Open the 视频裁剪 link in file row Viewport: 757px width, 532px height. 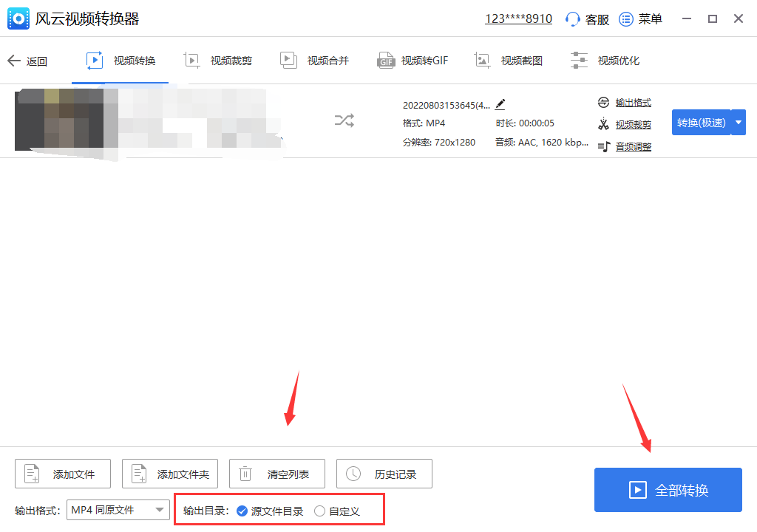(x=633, y=125)
